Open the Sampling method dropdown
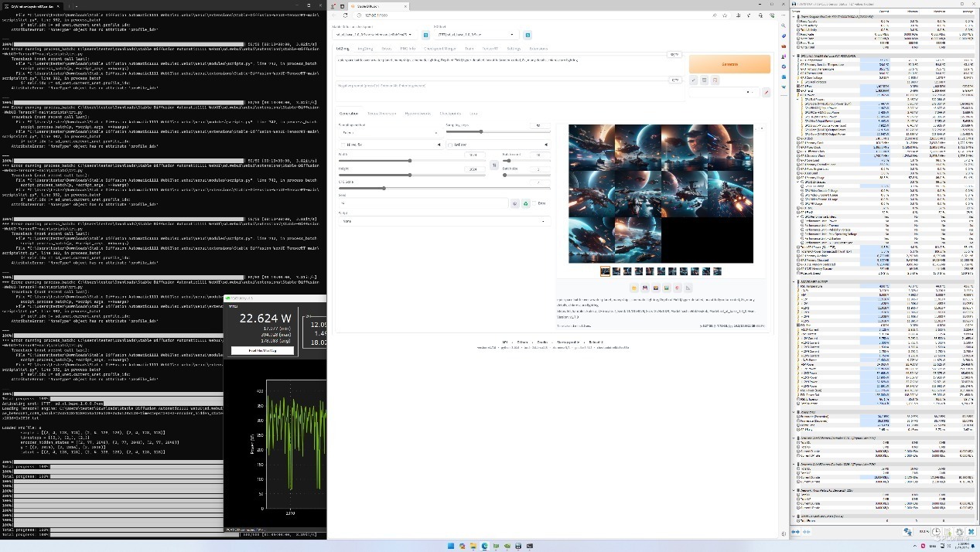Image resolution: width=980 pixels, height=552 pixels. coord(388,133)
